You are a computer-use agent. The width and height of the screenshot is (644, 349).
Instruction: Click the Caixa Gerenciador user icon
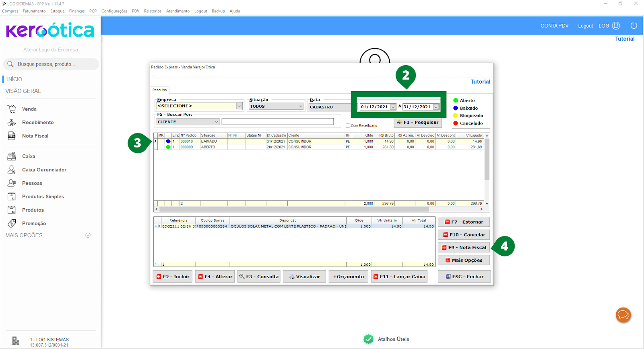click(x=12, y=170)
